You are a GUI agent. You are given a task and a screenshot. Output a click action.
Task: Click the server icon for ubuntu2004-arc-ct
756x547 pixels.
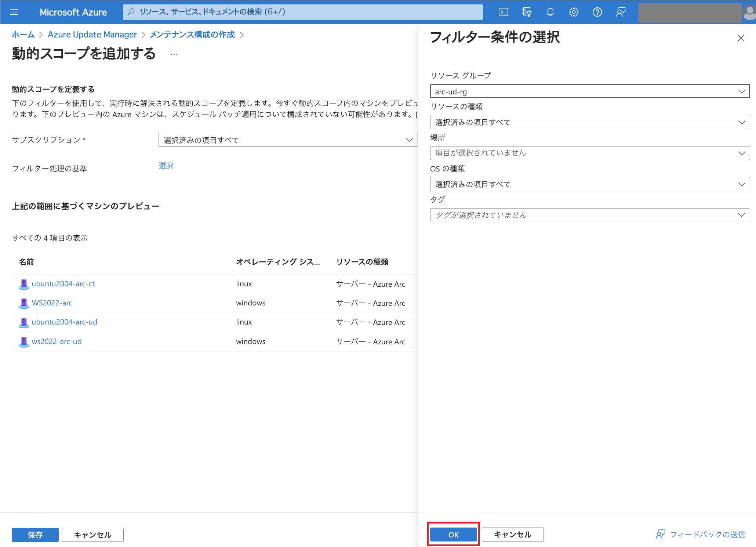click(24, 284)
